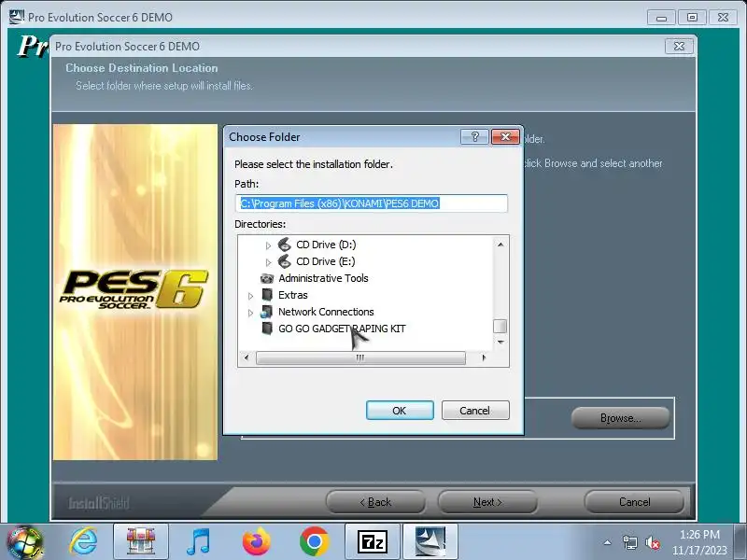Open 7-Zip from the taskbar

point(372,542)
